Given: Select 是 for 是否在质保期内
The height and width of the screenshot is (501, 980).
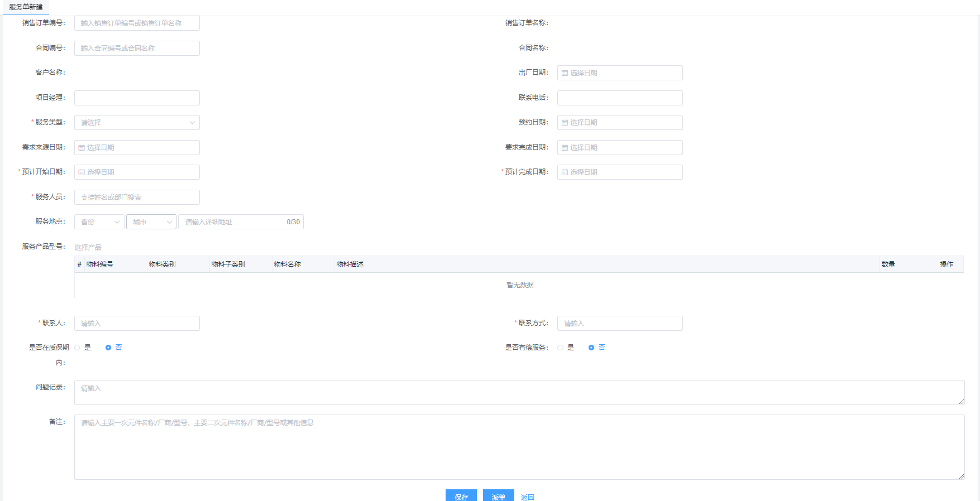Looking at the screenshot, I should (78, 348).
